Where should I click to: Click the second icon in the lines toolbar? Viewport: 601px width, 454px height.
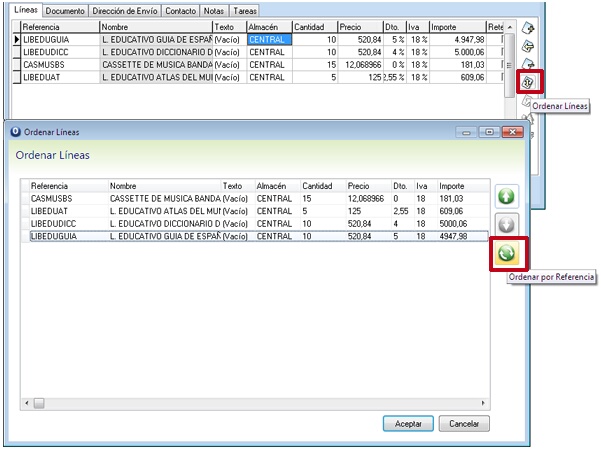(530, 46)
